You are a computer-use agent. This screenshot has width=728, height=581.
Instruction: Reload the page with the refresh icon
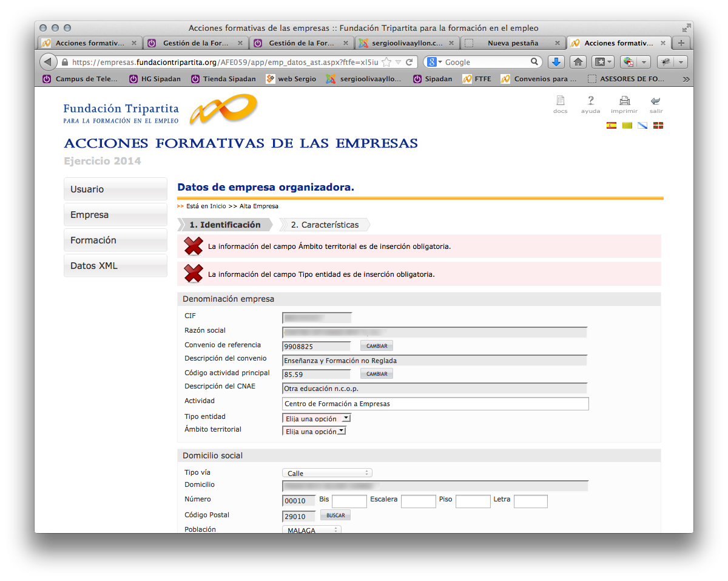(409, 62)
